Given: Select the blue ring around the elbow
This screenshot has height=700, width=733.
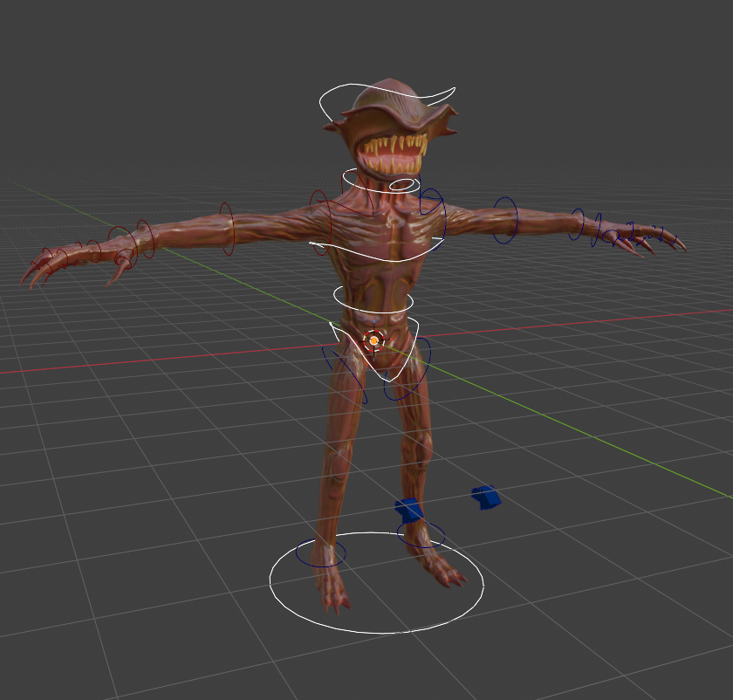Looking at the screenshot, I should pyautogui.click(x=506, y=220).
